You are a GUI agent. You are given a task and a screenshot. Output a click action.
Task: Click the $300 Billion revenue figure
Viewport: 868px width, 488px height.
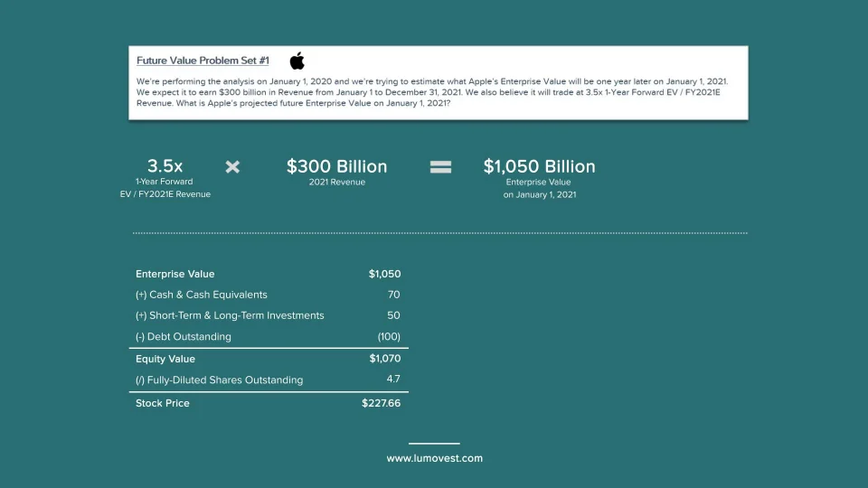pyautogui.click(x=336, y=166)
